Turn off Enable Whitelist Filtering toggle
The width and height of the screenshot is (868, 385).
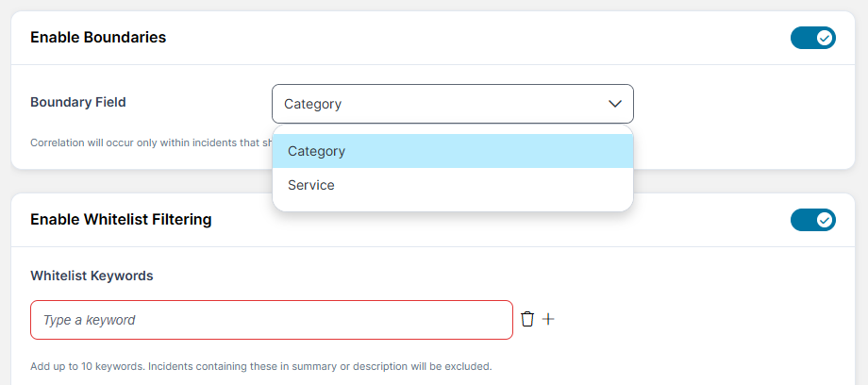(x=812, y=220)
